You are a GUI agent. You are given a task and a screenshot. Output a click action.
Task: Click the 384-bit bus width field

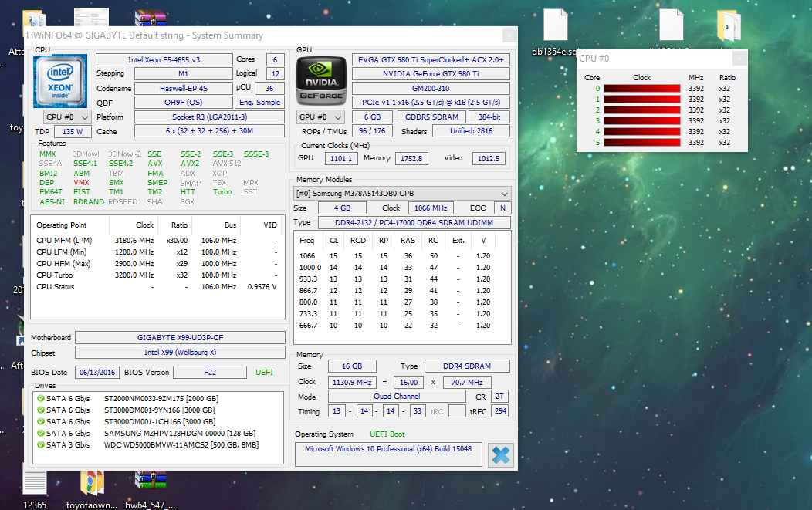tap(489, 117)
